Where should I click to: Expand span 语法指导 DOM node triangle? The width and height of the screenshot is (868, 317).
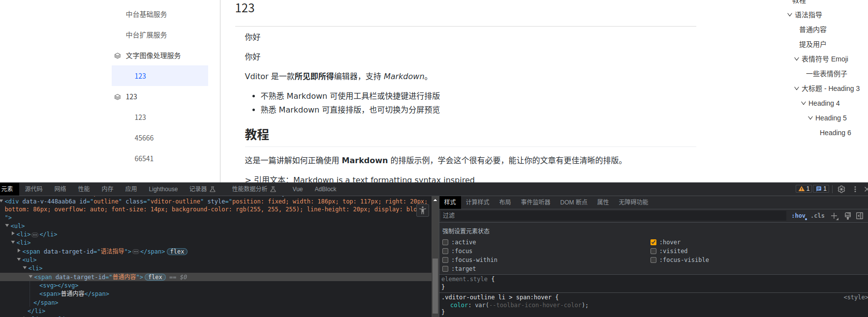click(x=19, y=251)
